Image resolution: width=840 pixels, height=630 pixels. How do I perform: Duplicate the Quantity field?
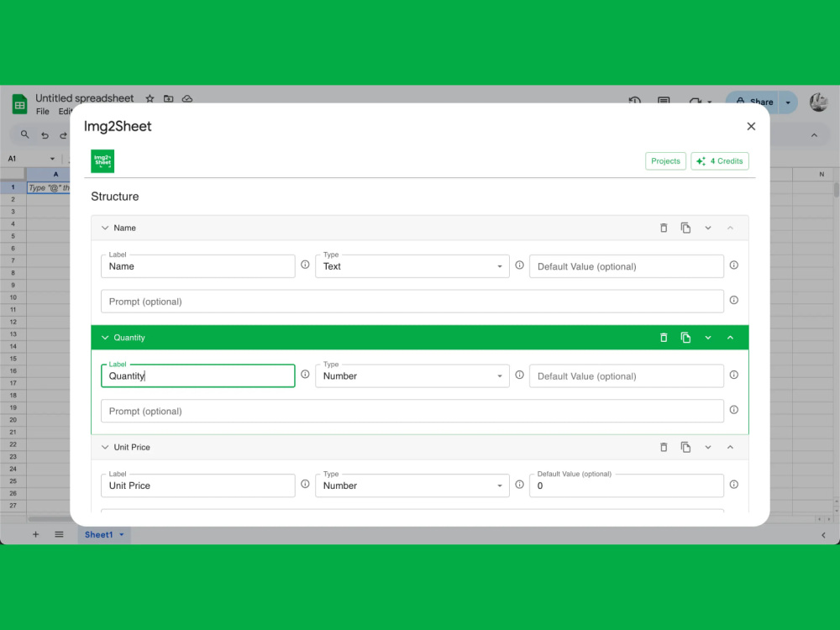pos(685,338)
